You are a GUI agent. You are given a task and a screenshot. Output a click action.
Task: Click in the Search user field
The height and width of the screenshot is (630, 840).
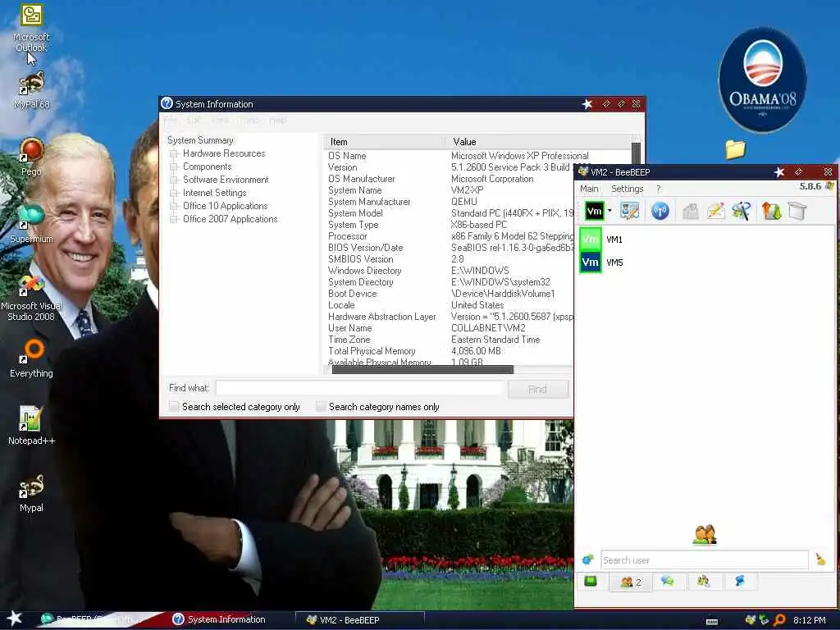pos(705,559)
